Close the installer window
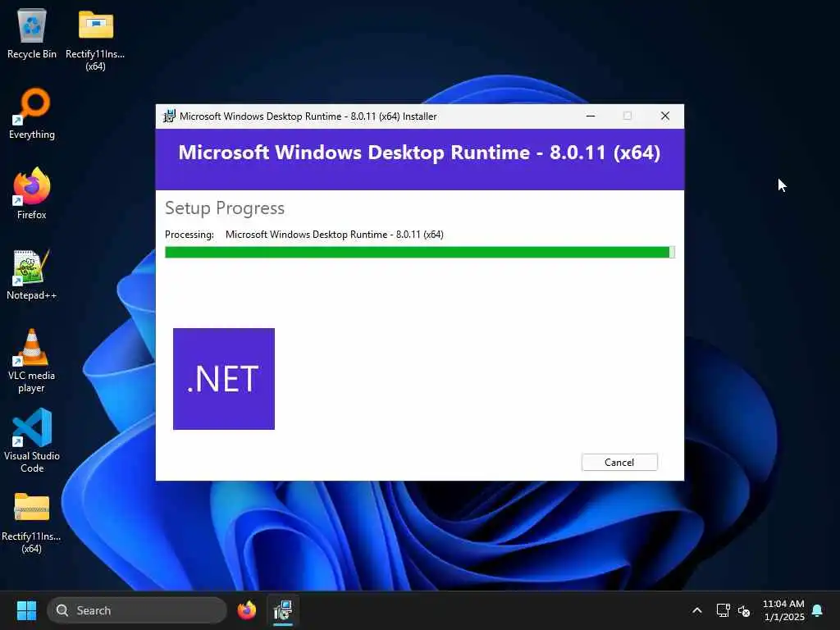The image size is (840, 630). [x=664, y=116]
